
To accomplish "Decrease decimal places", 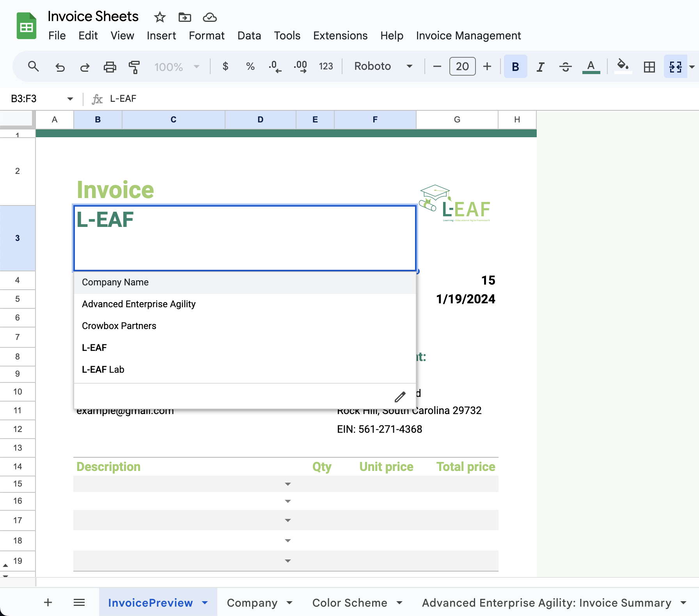I will 275,67.
